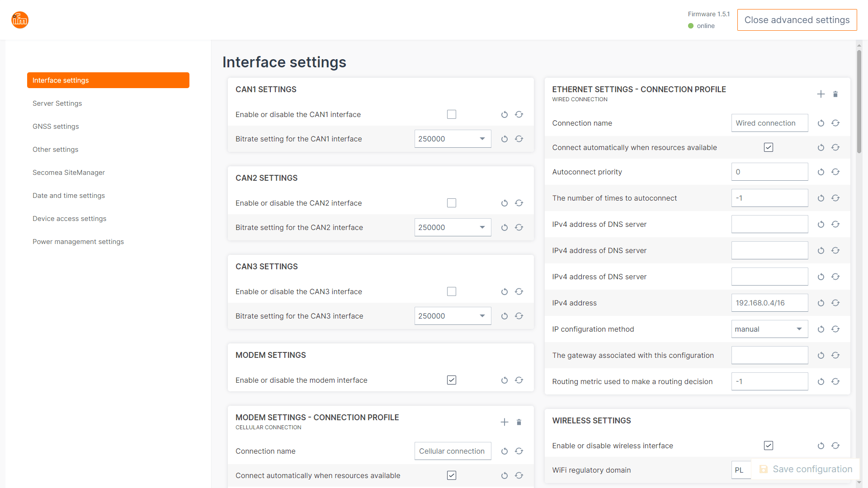Click the ifm logo icon
The width and height of the screenshot is (868, 488).
click(x=20, y=20)
